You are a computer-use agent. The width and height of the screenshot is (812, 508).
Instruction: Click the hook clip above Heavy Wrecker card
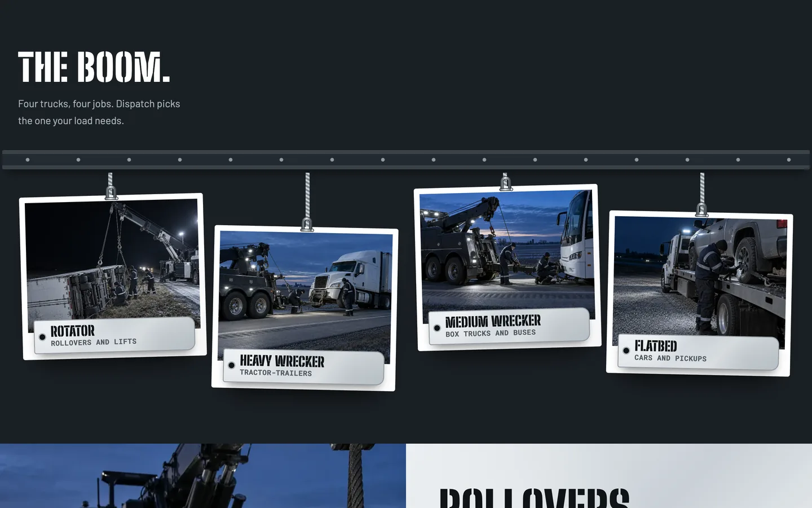(307, 224)
